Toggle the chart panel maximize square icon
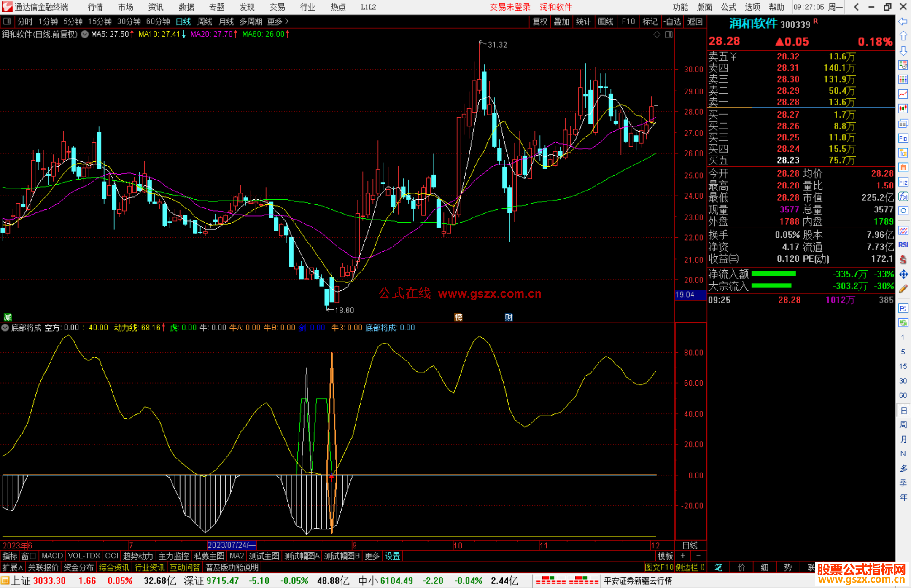The height and width of the screenshot is (588, 911). [668, 35]
